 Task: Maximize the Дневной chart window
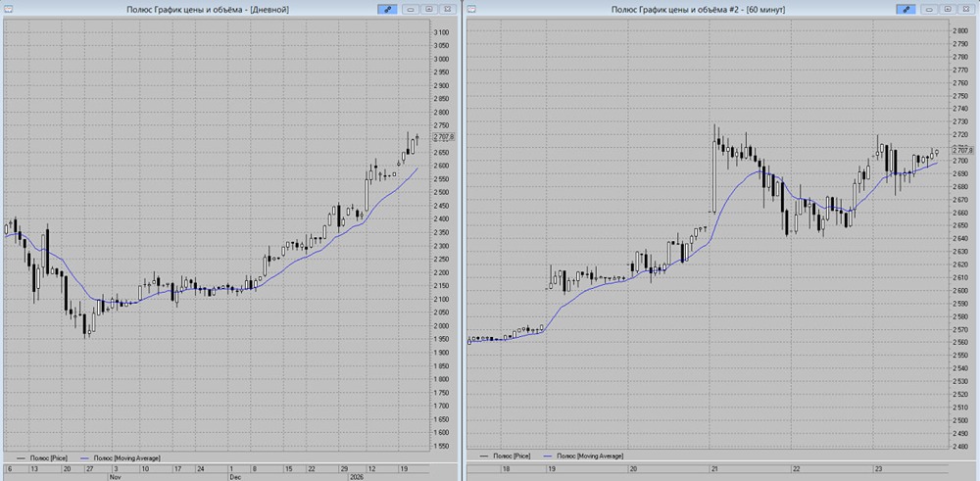pyautogui.click(x=429, y=10)
